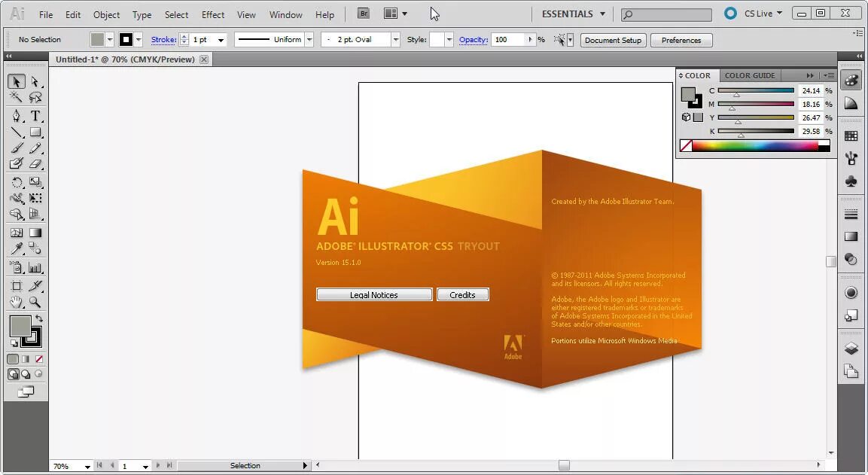The width and height of the screenshot is (868, 475).
Task: Pick a color from the CMYK spectrum bar
Action: click(x=755, y=146)
